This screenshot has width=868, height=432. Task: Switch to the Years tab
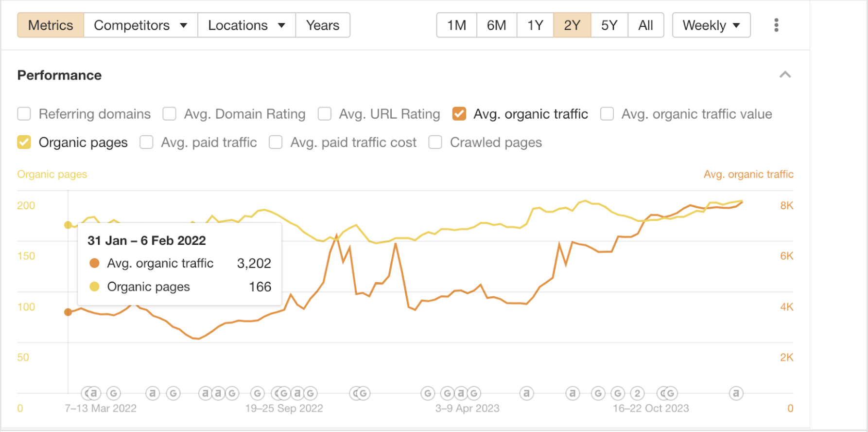pos(323,25)
